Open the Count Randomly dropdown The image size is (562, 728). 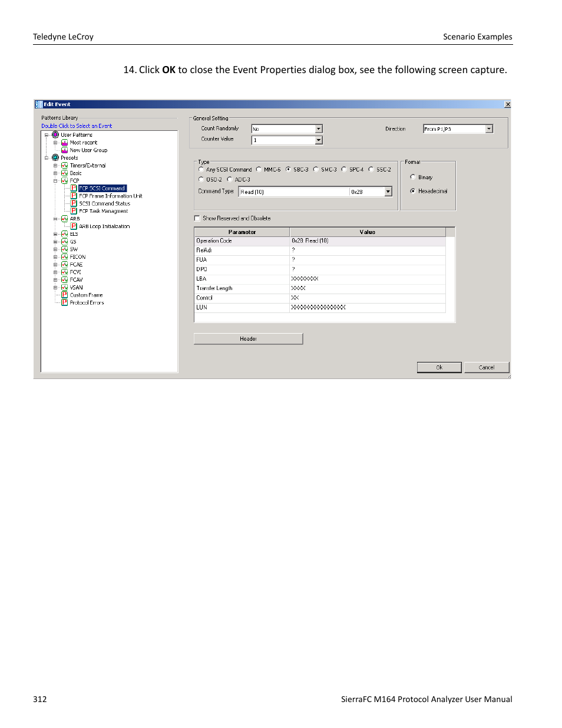[319, 129]
